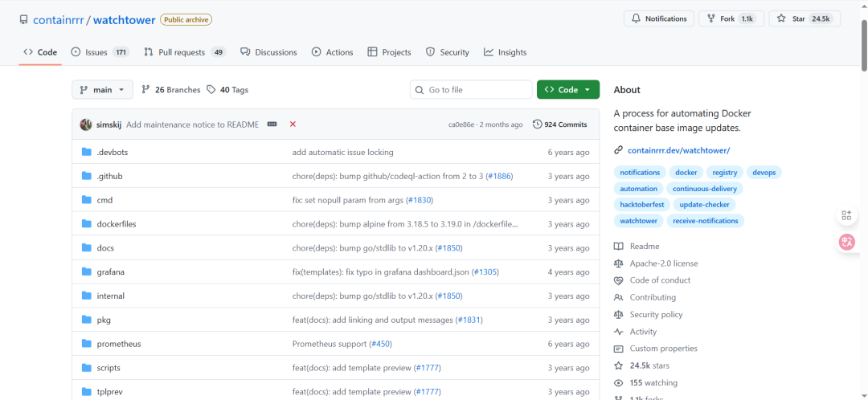This screenshot has height=400, width=868.
Task: Open the grafana folder icon
Action: 86,271
